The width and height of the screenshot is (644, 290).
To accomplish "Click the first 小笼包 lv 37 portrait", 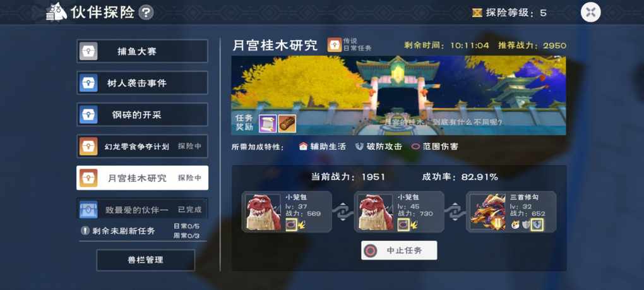I will 263,212.
